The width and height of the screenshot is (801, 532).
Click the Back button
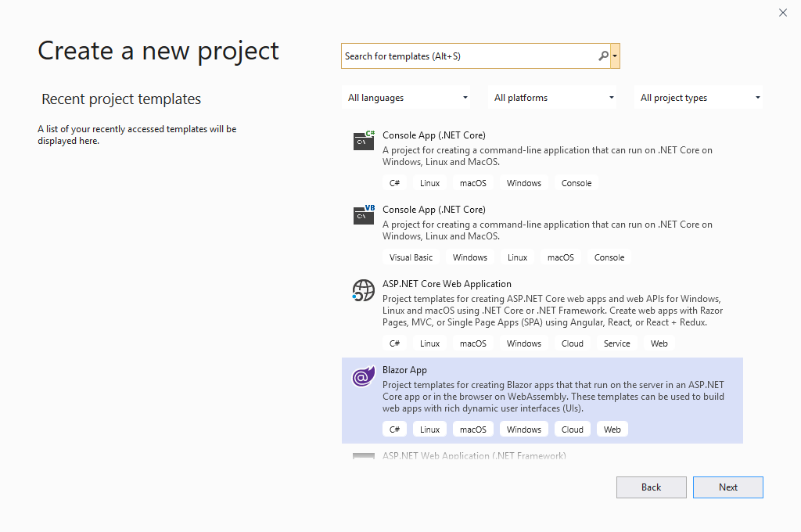652,487
